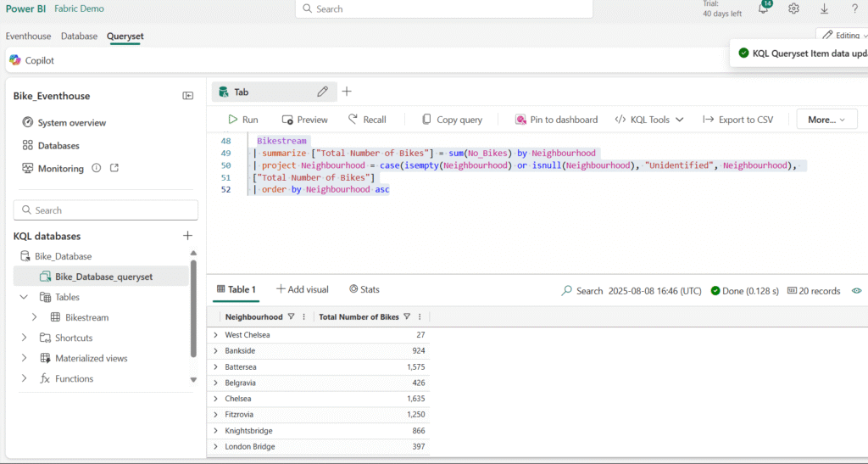868x464 pixels.
Task: Open the notifications bell icon
Action: pos(764,8)
